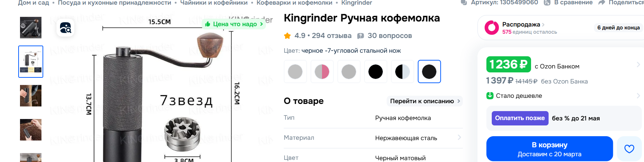
Task: Choose the first light gray color swatch
Action: tap(295, 72)
